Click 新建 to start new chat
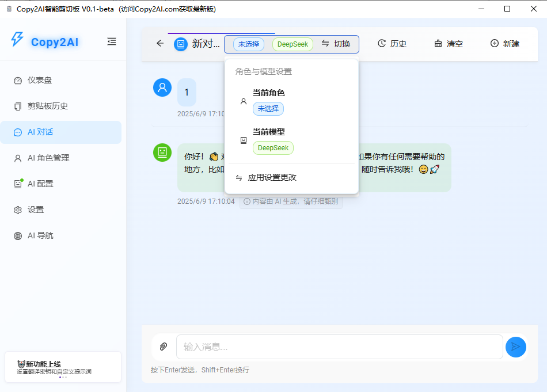 pos(505,44)
